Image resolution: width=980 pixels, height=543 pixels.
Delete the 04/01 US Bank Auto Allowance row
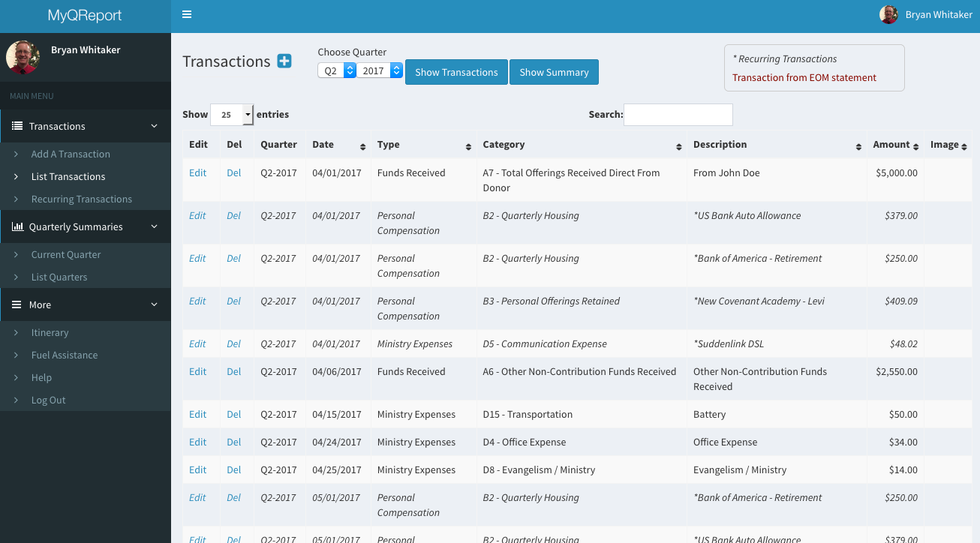[234, 215]
